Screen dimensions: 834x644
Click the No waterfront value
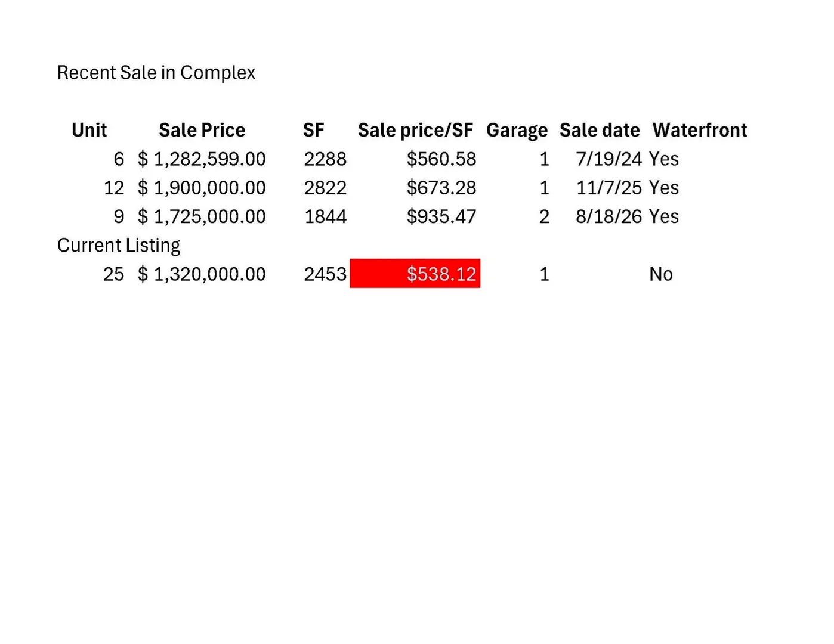[661, 274]
